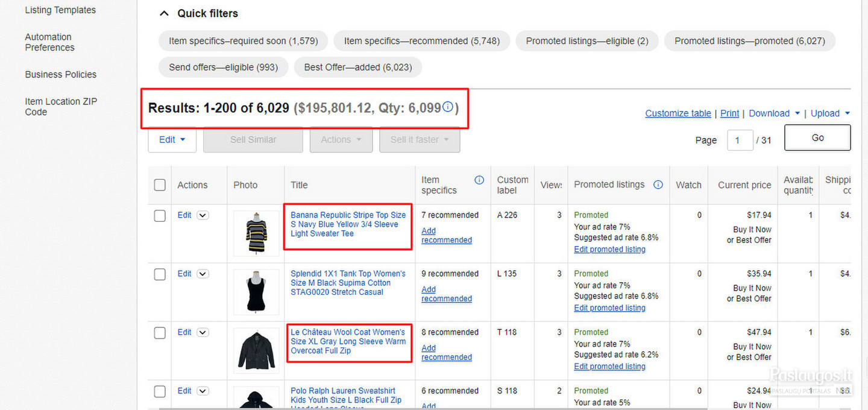Image resolution: width=868 pixels, height=410 pixels.
Task: Open the Le Château Wool Coat listing title
Action: 348,341
